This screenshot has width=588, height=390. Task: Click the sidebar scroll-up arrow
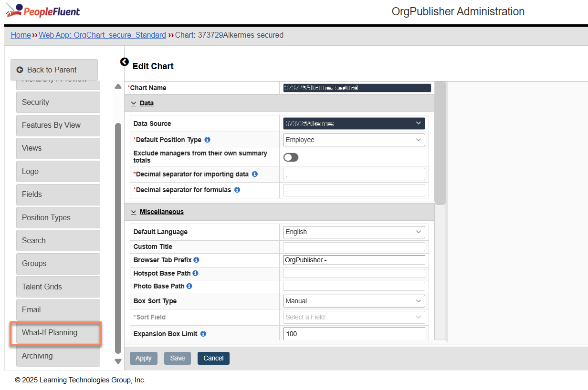tap(118, 86)
